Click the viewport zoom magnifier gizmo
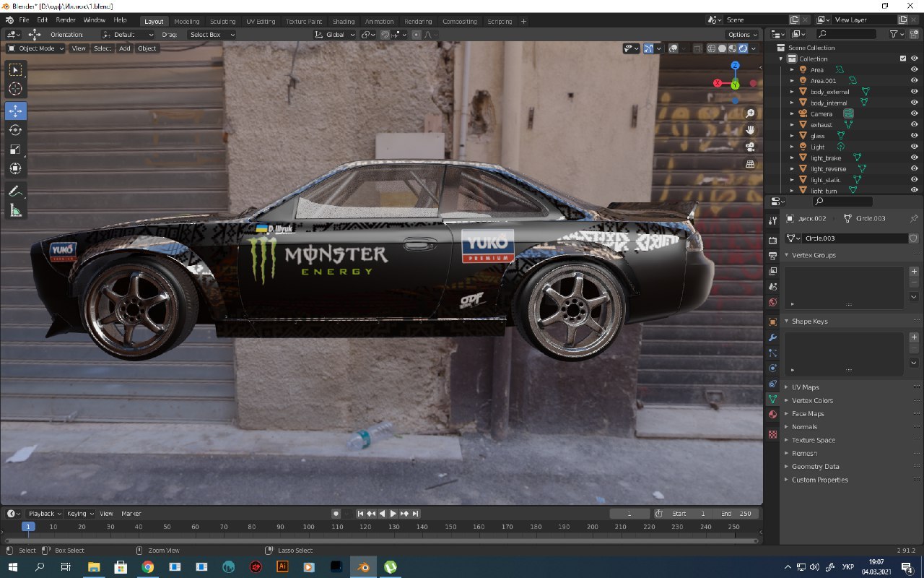This screenshot has width=924, height=578. [750, 113]
